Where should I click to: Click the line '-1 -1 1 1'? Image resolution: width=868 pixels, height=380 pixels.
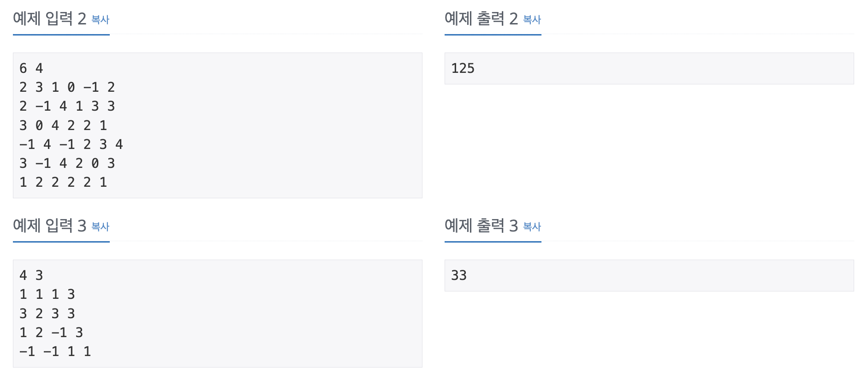tap(55, 351)
